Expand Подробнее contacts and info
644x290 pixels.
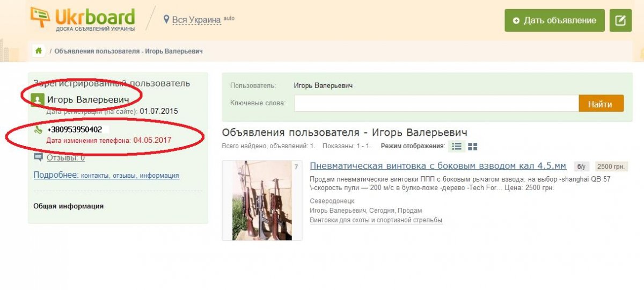click(106, 175)
